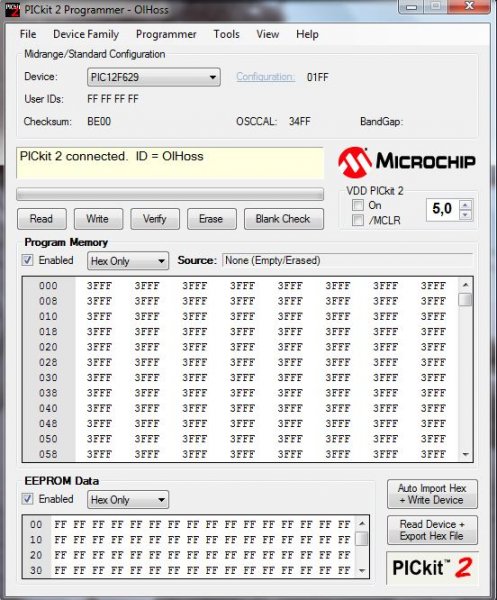Click EEPROM Data scroll up arrow
Image resolution: width=497 pixels, height=600 pixels.
coord(362,523)
